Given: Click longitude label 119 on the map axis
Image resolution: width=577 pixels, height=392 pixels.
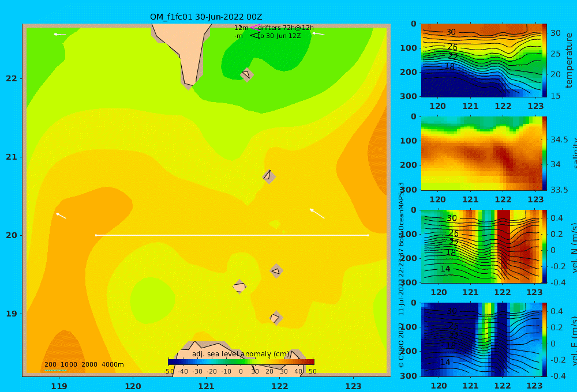Looking at the screenshot, I should coord(59,386).
